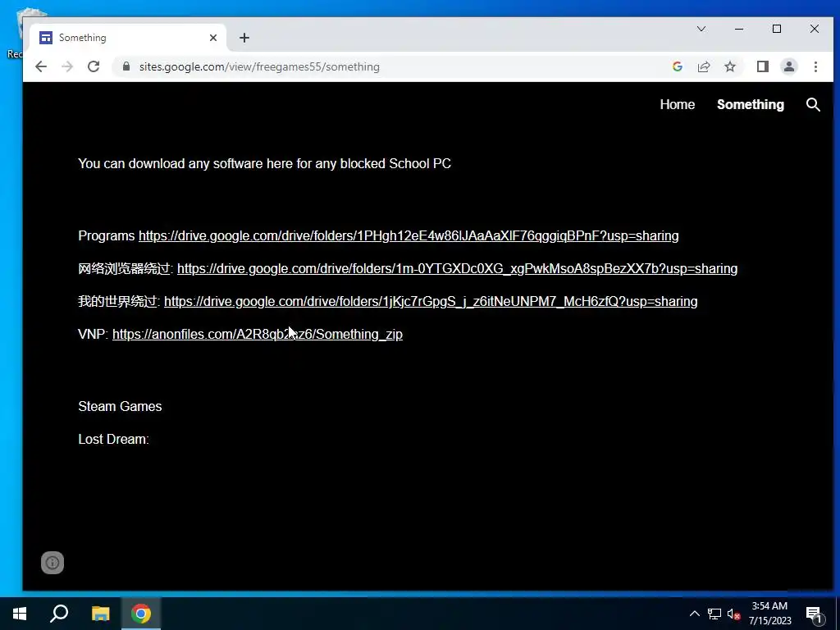Open the anonfiles Something_zip link
840x630 pixels.
pos(257,334)
